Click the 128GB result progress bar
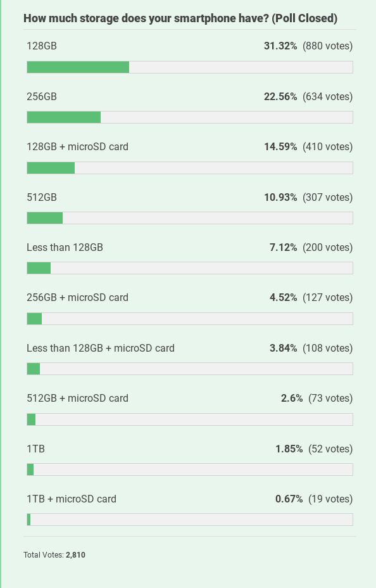This screenshot has height=588, width=376. coord(190,67)
